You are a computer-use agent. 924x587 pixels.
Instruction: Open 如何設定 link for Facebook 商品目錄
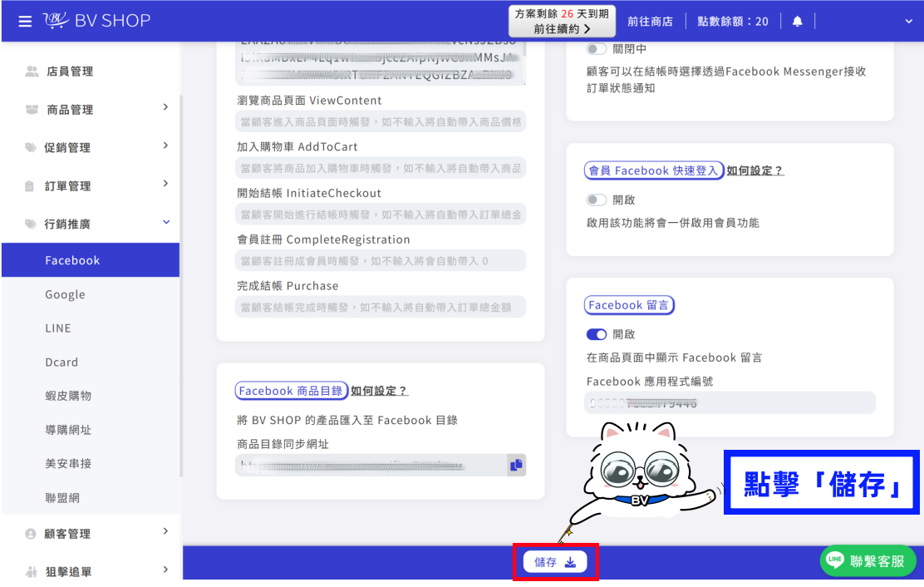click(379, 391)
